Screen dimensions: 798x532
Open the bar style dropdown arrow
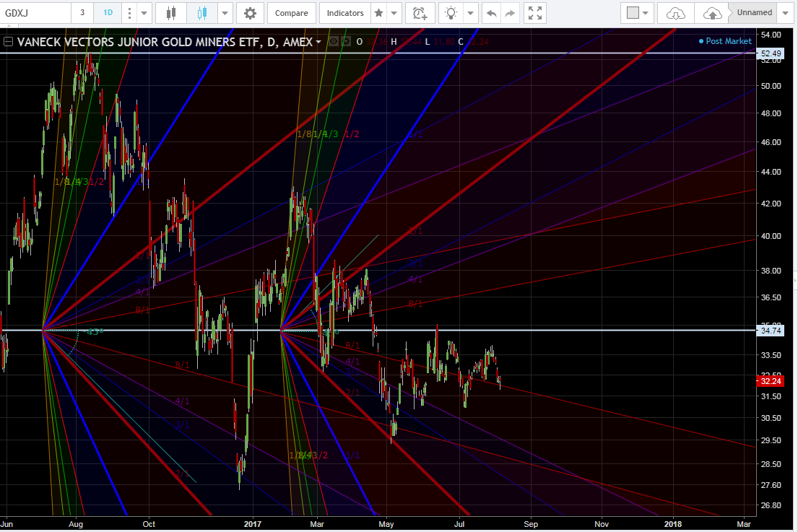tap(225, 13)
